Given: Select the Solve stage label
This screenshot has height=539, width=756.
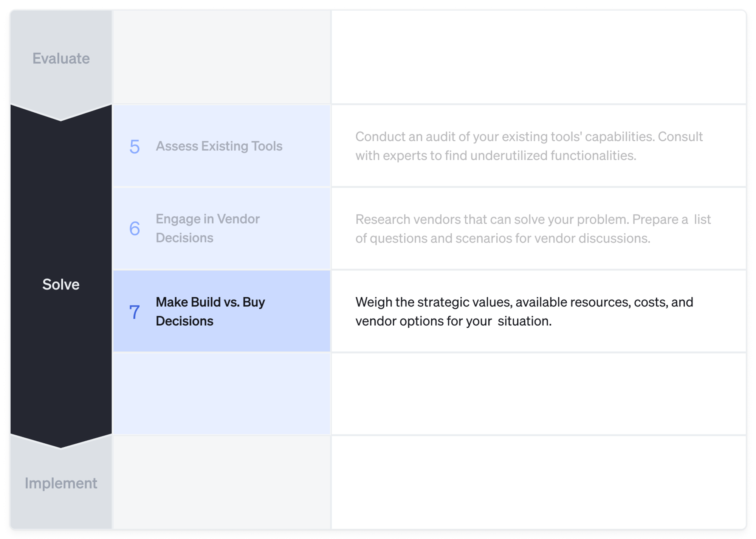Looking at the screenshot, I should pos(61,284).
